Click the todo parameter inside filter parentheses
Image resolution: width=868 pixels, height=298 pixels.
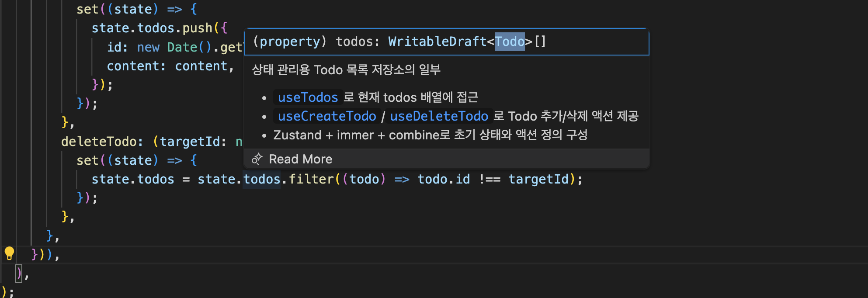[364, 179]
